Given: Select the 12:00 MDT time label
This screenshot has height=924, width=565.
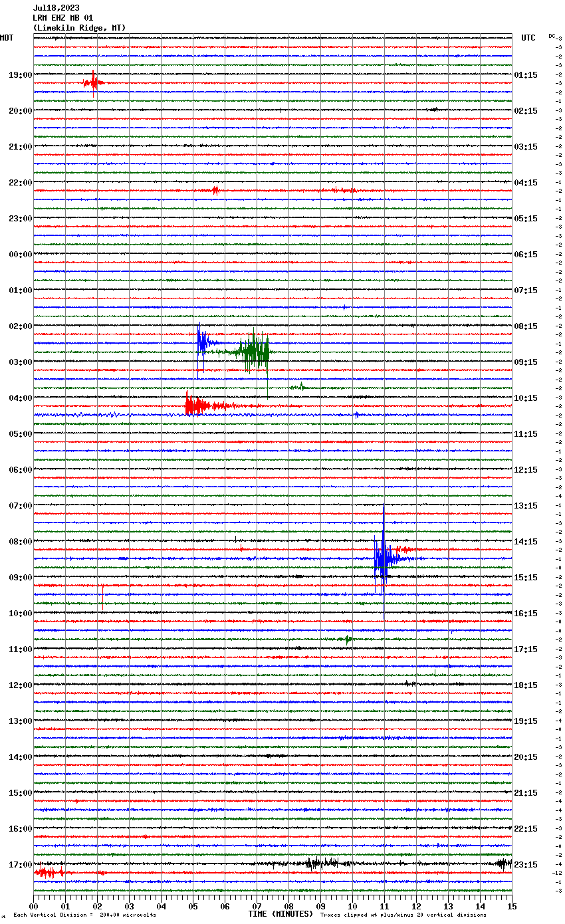Looking at the screenshot, I should point(20,685).
